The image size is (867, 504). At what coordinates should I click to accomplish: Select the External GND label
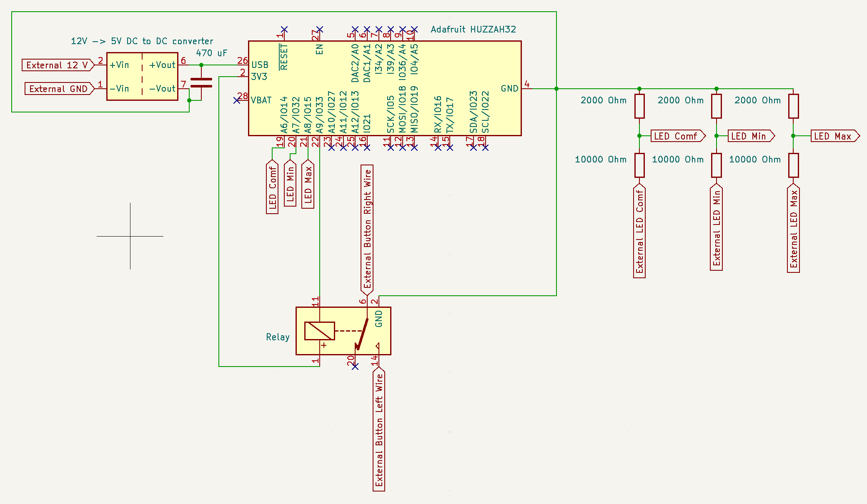pos(59,89)
